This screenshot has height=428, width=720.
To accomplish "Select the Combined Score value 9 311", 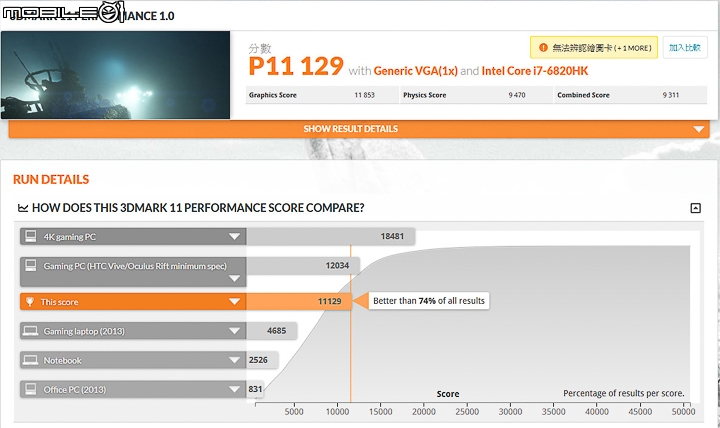I will tap(671, 95).
